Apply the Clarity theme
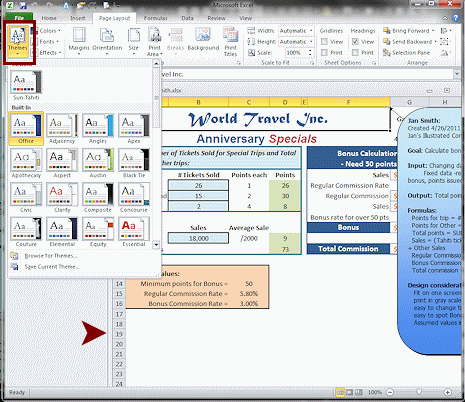 pos(62,198)
